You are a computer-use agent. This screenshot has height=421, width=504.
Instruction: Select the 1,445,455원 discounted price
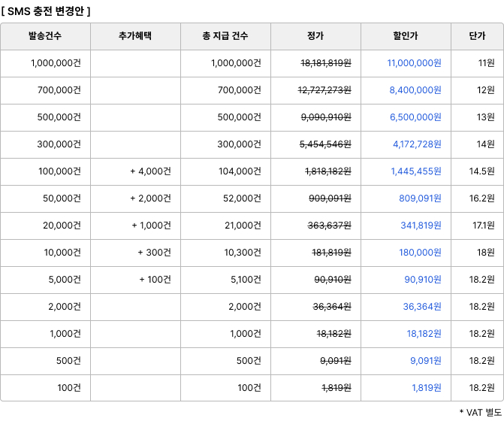415,171
